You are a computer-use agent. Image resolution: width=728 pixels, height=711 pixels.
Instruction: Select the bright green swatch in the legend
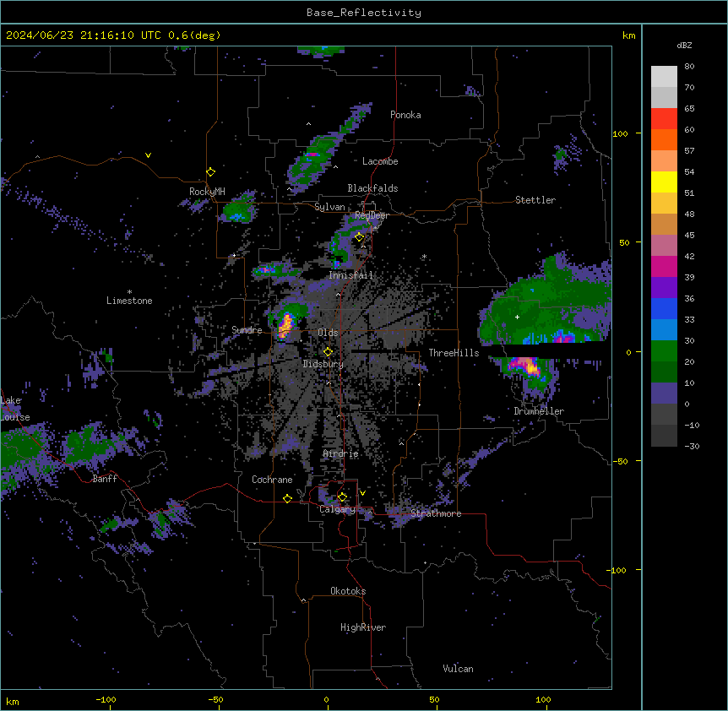pos(664,351)
